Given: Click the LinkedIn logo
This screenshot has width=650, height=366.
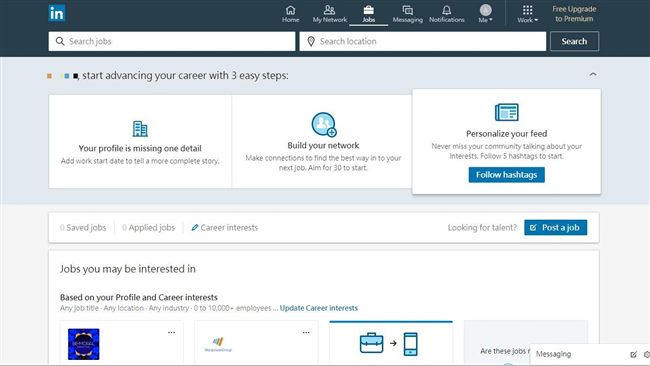Looking at the screenshot, I should click(56, 13).
